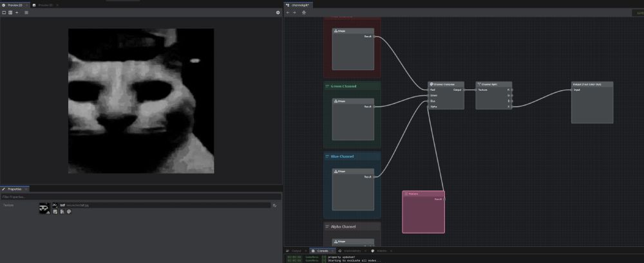This screenshot has width=644, height=263.
Task: Close the Preview 3D tab
Action: tap(57, 5)
